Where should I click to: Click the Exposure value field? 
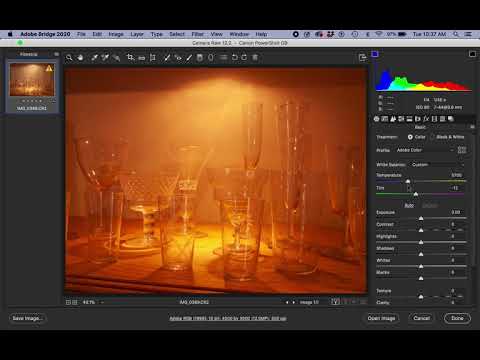tap(456, 212)
